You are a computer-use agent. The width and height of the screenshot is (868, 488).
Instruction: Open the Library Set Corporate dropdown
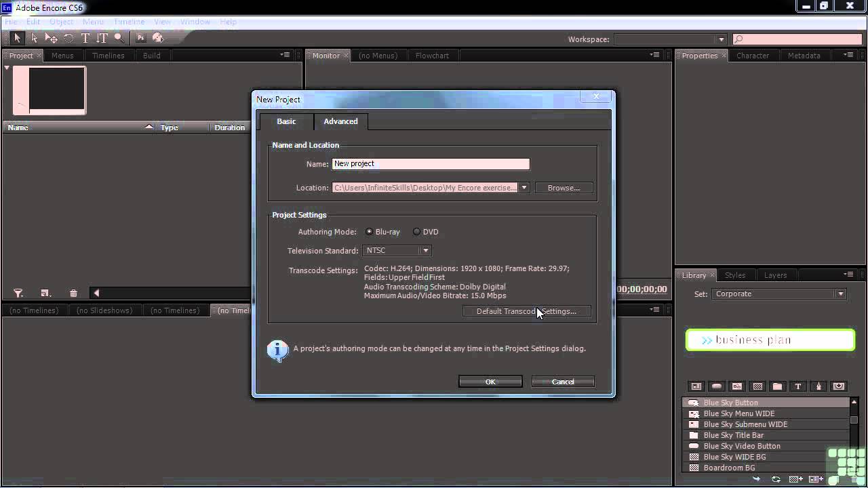pyautogui.click(x=778, y=294)
